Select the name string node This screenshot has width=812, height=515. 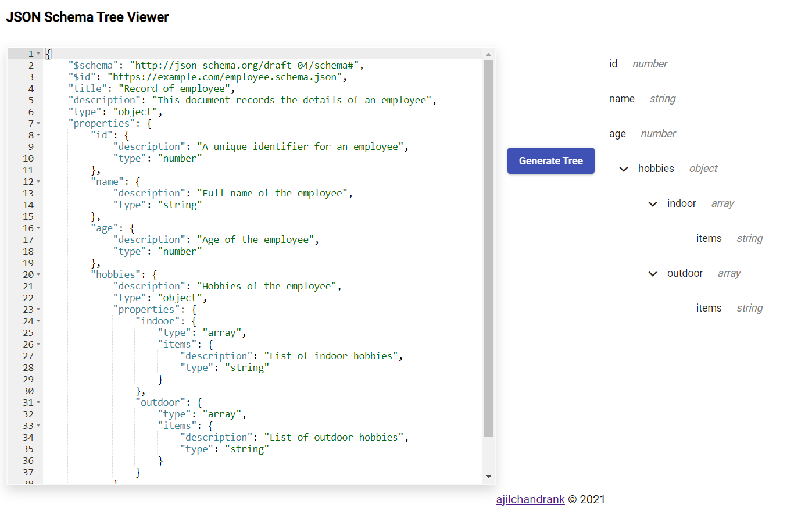point(622,99)
